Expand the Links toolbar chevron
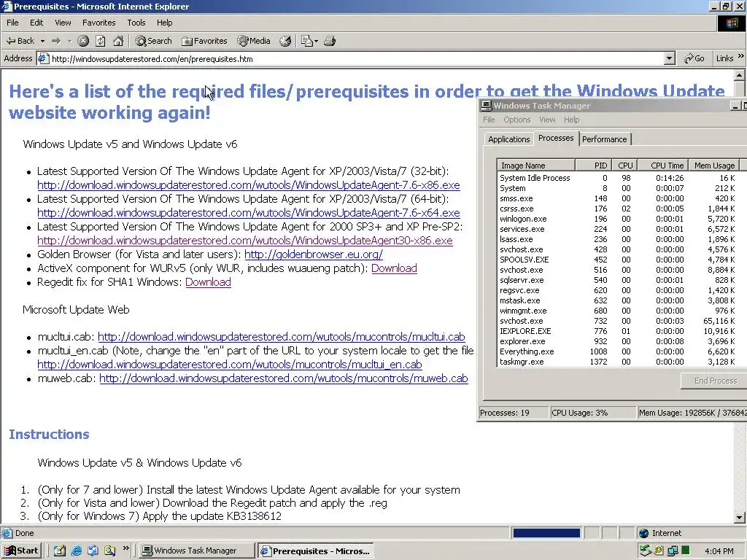Screen dimensions: 747x560 click(x=740, y=56)
